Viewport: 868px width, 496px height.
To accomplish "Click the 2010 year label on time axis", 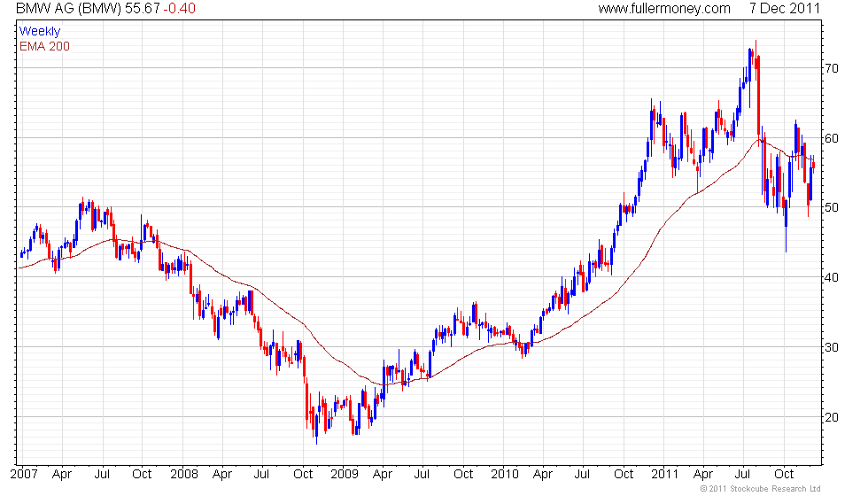I will pos(505,474).
